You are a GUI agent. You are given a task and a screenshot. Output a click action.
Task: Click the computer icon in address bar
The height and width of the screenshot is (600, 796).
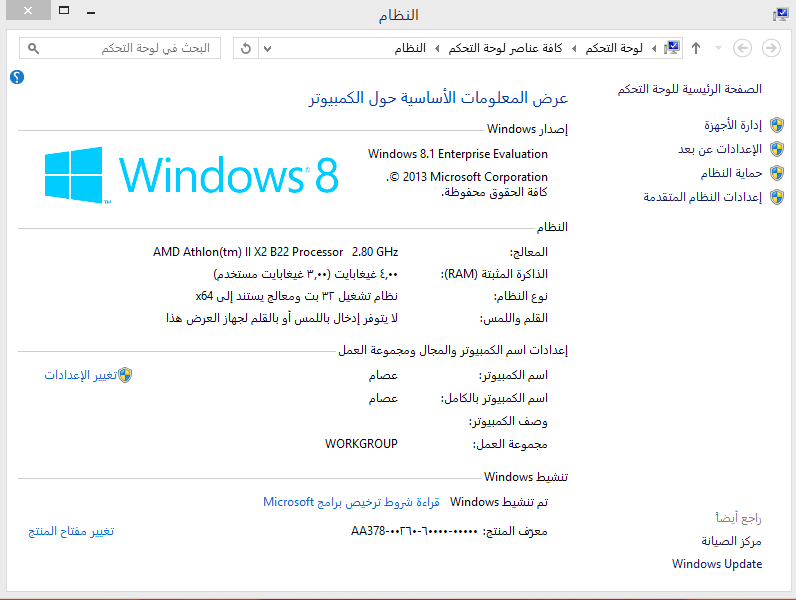tap(672, 48)
